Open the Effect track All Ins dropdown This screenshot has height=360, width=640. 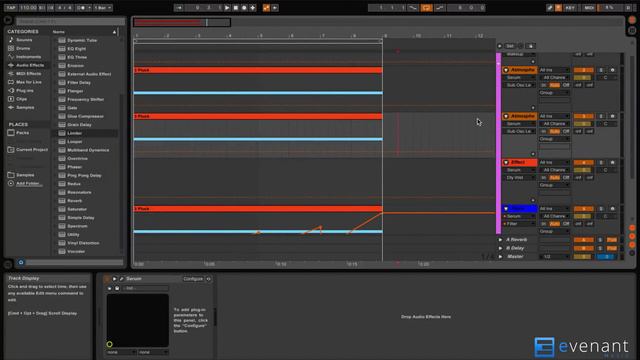point(554,162)
